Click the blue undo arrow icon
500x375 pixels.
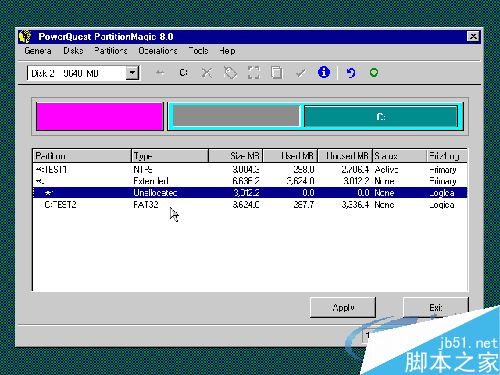pos(351,73)
